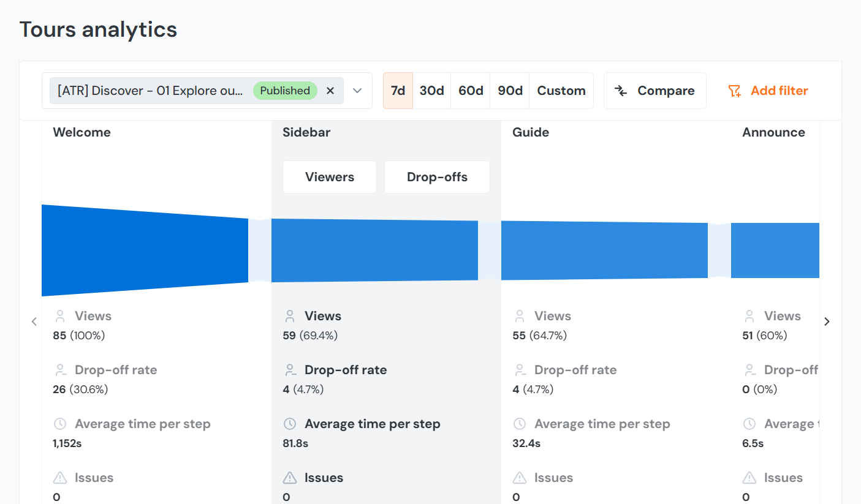Click the Views person icon under Welcome
This screenshot has width=861, height=504.
60,316
